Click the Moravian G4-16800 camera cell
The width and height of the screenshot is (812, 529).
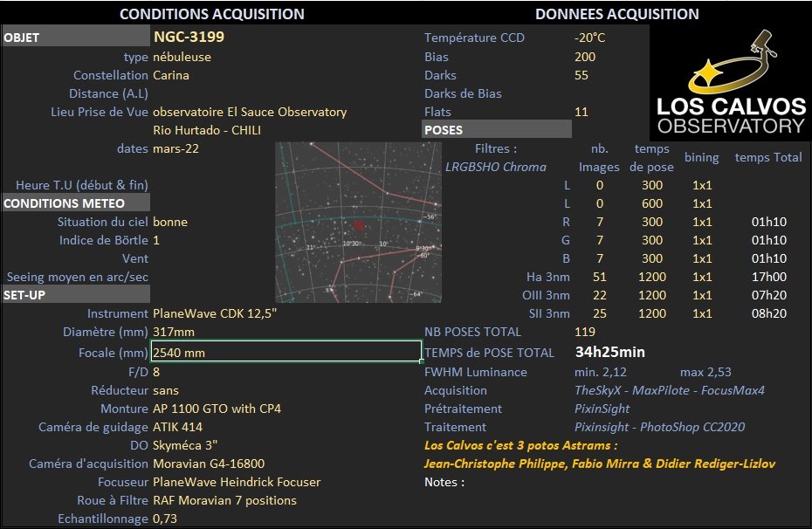tap(209, 464)
